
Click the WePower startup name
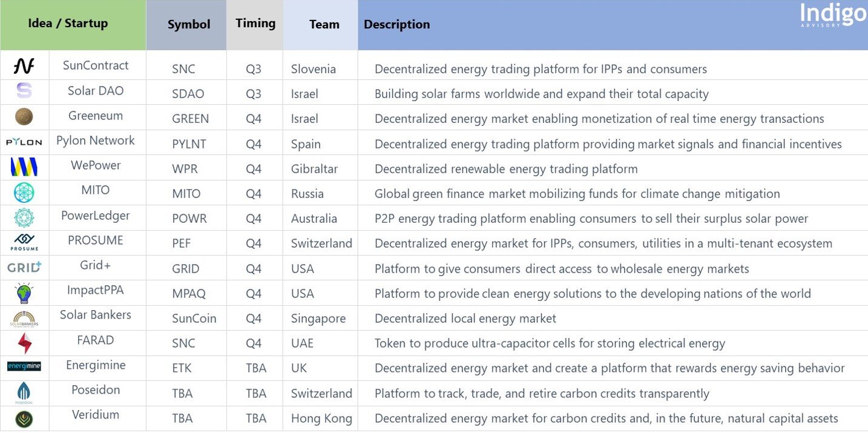point(96,165)
